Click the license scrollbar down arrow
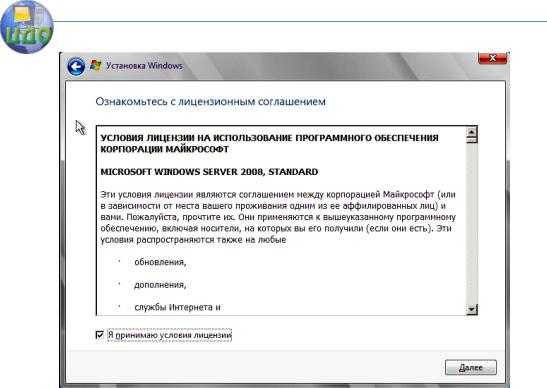 (x=472, y=309)
